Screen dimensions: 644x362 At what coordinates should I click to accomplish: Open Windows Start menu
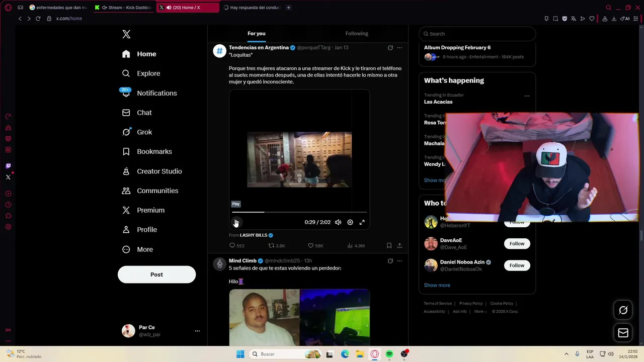(x=240, y=354)
